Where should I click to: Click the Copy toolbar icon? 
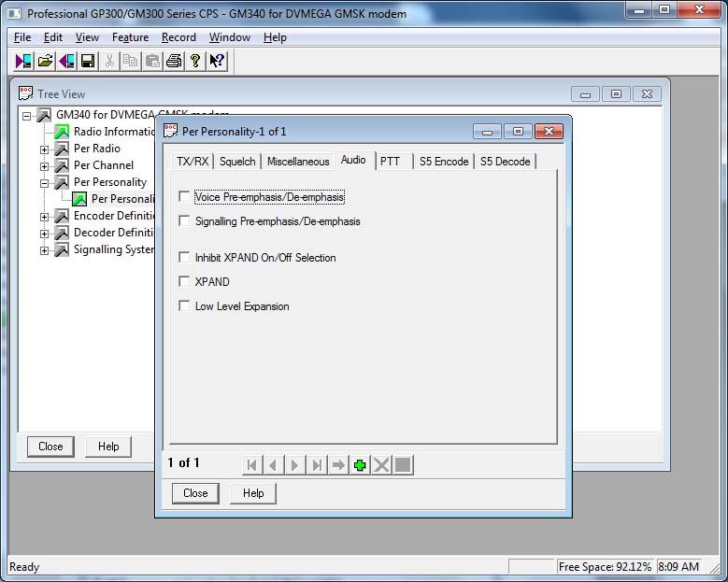click(x=131, y=61)
